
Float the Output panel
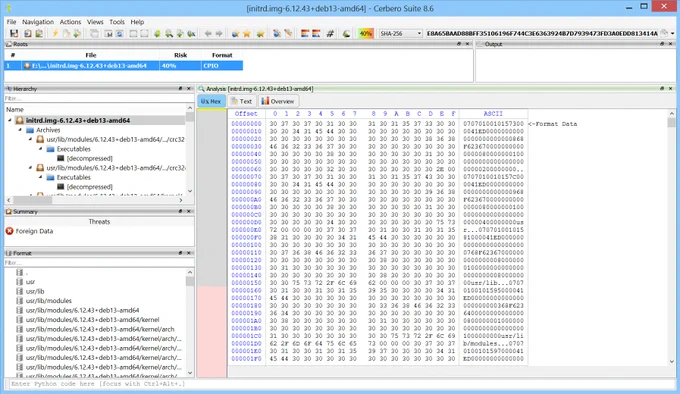coord(662,44)
